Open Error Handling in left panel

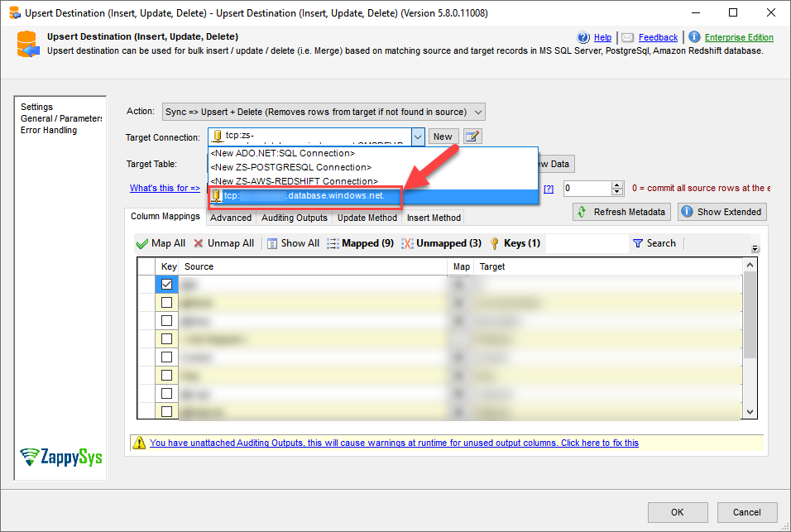[49, 130]
